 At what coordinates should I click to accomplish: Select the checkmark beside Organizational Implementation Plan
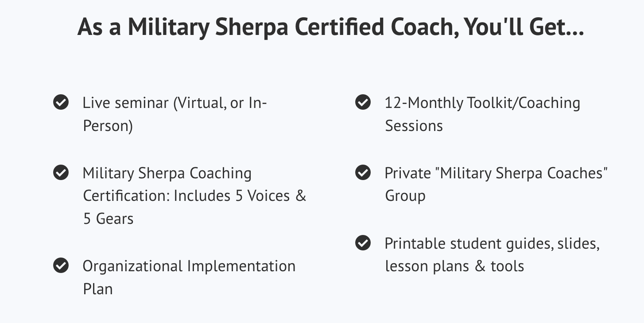click(61, 266)
